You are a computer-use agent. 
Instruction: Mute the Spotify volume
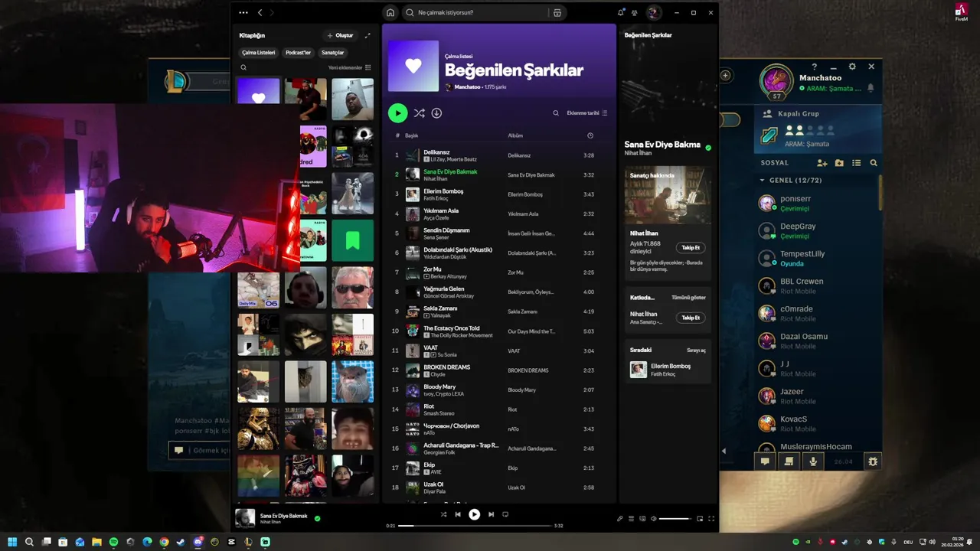[x=653, y=519]
